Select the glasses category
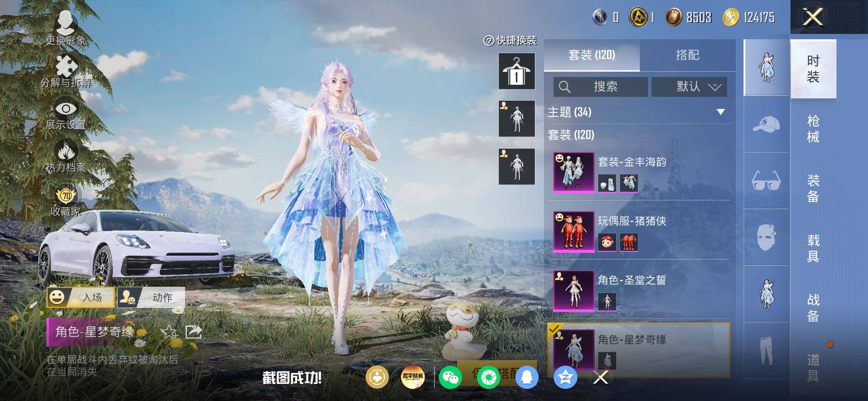 pyautogui.click(x=766, y=181)
